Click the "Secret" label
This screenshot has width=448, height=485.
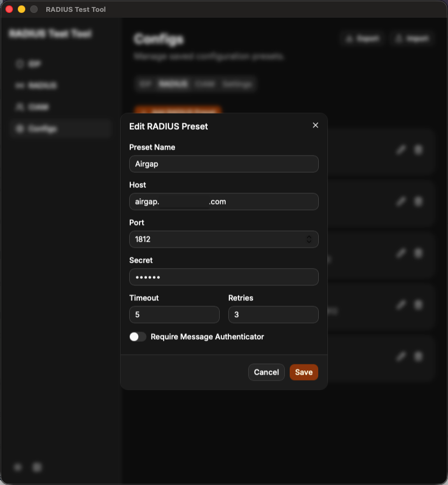pos(141,261)
